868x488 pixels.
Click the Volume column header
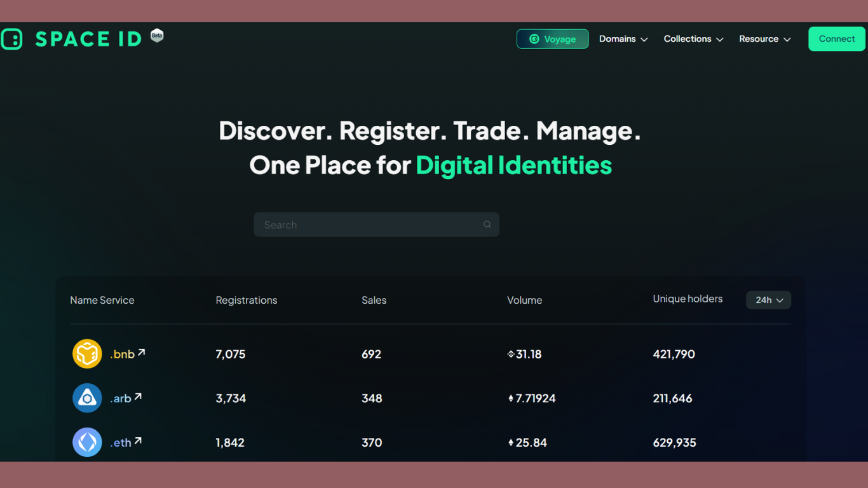coord(524,300)
